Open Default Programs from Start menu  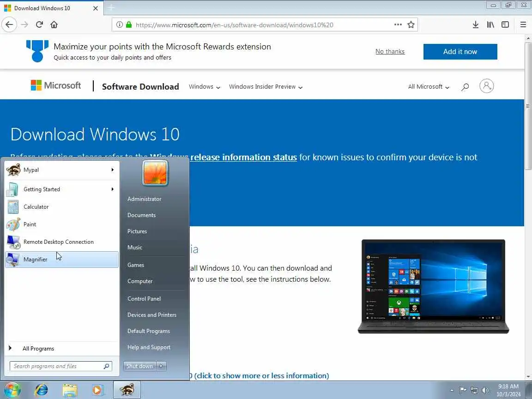coord(149,331)
